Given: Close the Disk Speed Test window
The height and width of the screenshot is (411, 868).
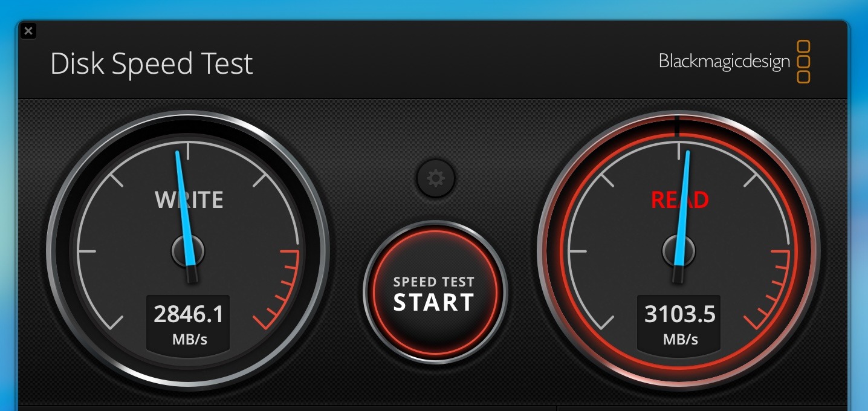Looking at the screenshot, I should pyautogui.click(x=28, y=31).
